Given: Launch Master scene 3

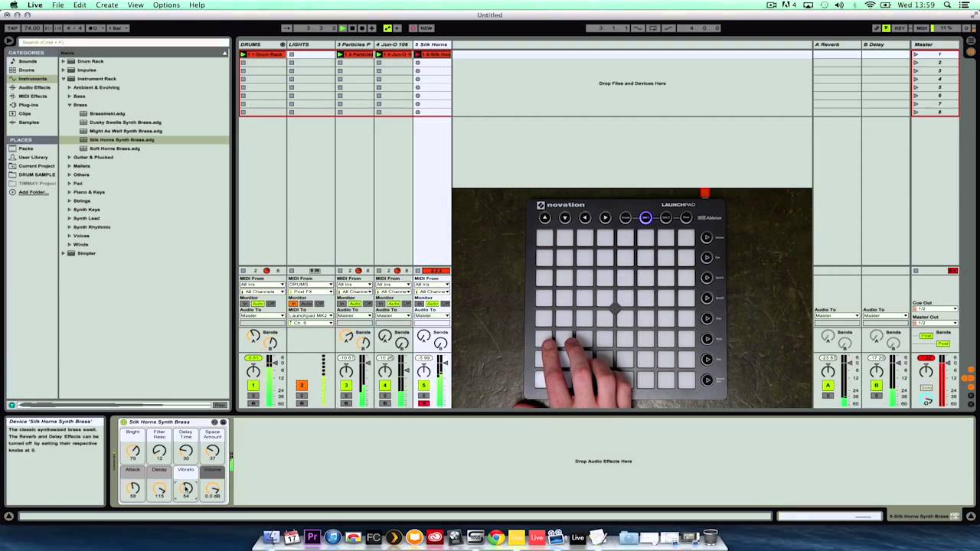Looking at the screenshot, I should [916, 71].
